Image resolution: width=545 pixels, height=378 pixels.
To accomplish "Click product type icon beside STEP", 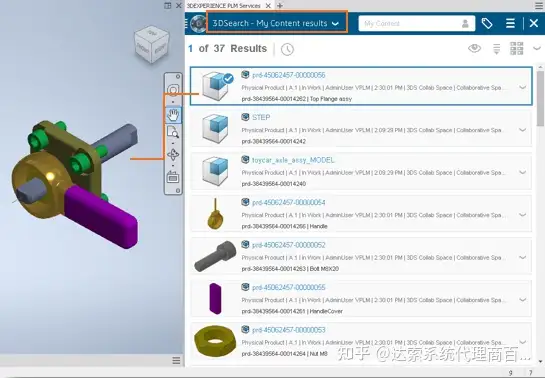I will pyautogui.click(x=245, y=117).
